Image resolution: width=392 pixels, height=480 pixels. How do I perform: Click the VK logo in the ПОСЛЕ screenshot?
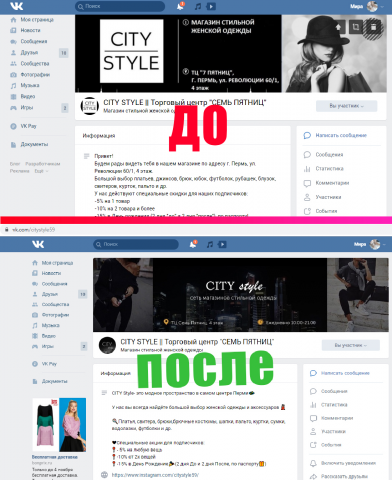click(x=38, y=244)
